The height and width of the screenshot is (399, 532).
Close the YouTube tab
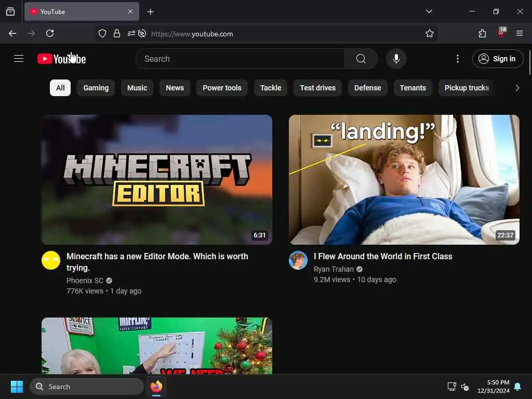(x=130, y=11)
